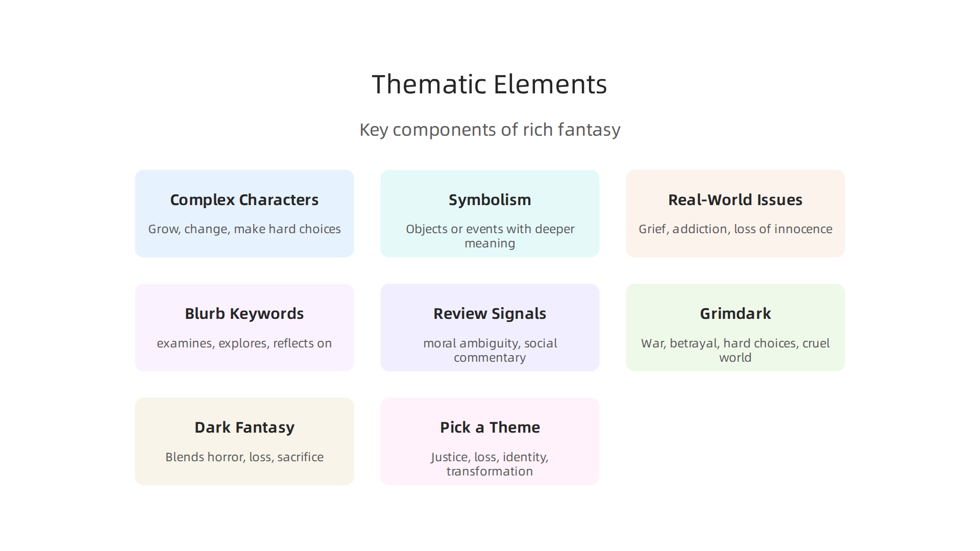980x551 pixels.
Task: Click the 'Symbolism' card heading
Action: [489, 200]
